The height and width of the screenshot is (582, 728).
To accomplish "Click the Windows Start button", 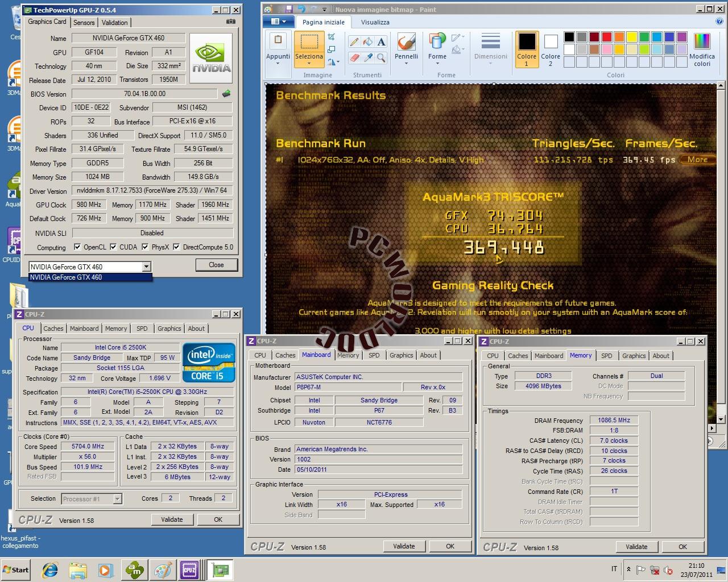I will coord(15,570).
